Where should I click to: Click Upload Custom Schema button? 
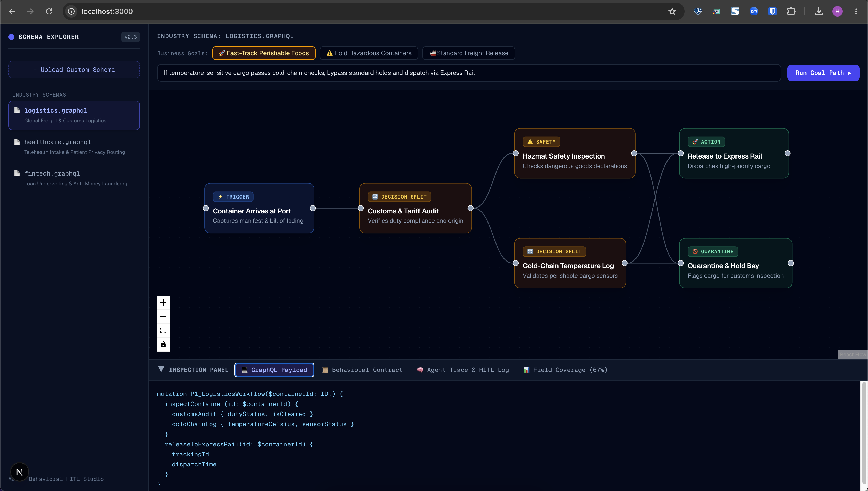[x=74, y=70]
